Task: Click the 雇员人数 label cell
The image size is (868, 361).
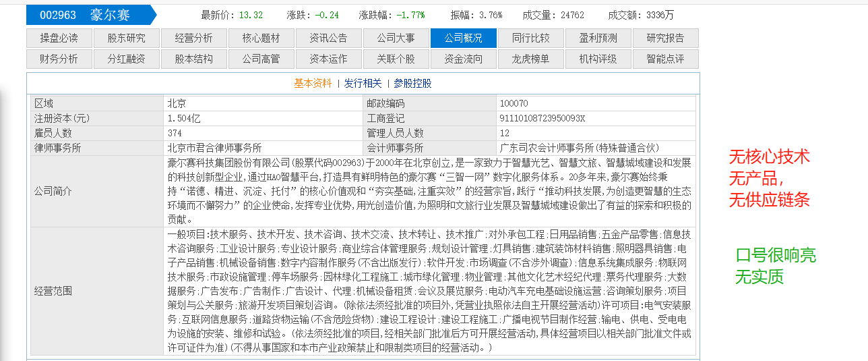Action: [x=97, y=133]
